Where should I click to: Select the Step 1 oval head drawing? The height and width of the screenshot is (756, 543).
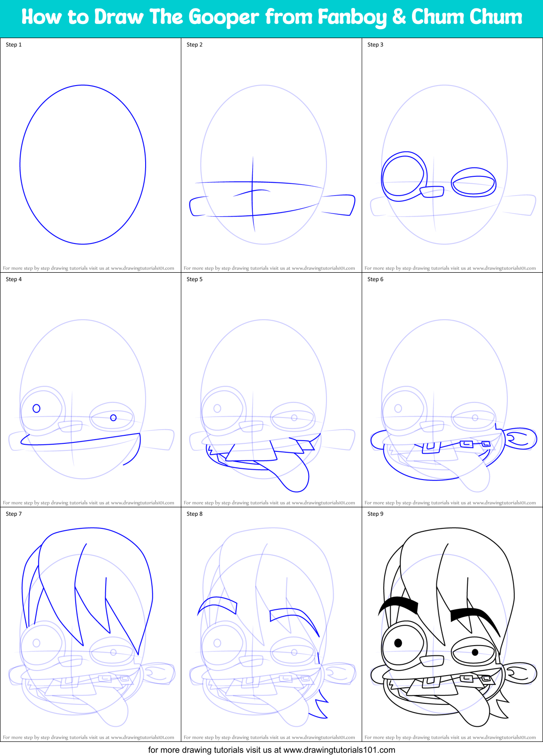tap(83, 165)
